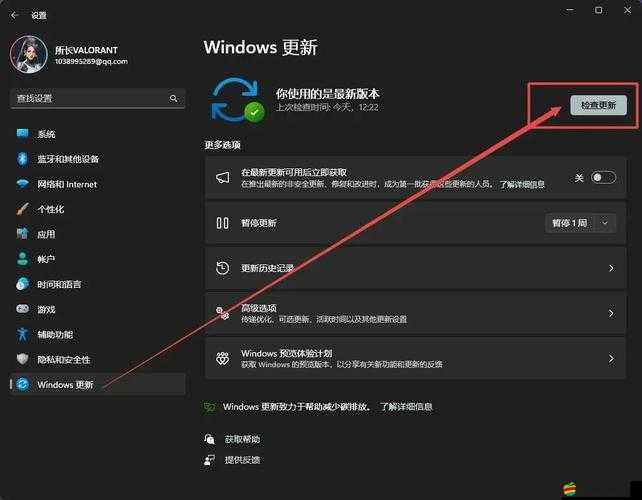
Task: Click the gears icon for 高级选项
Action: [222, 313]
